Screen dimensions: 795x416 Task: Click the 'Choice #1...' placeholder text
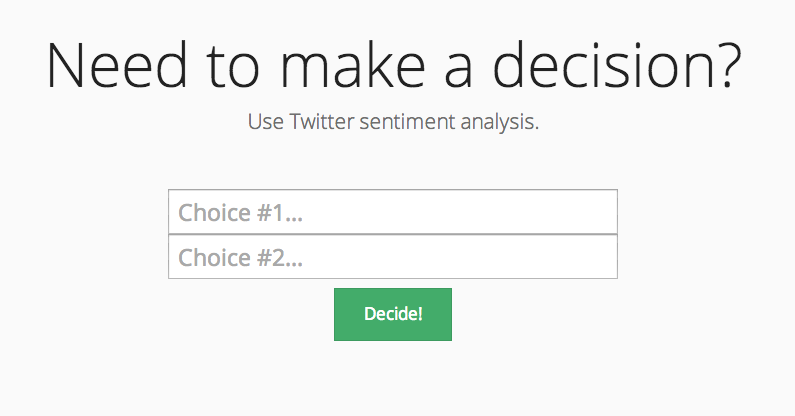click(x=240, y=213)
